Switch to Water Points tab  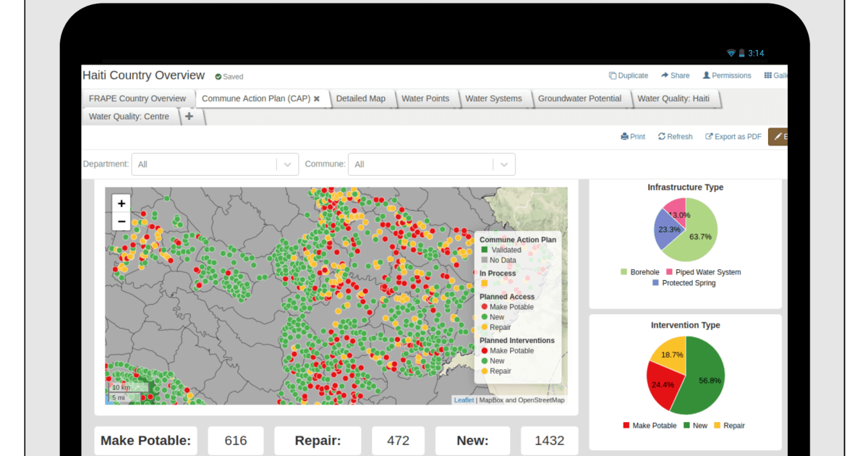425,98
